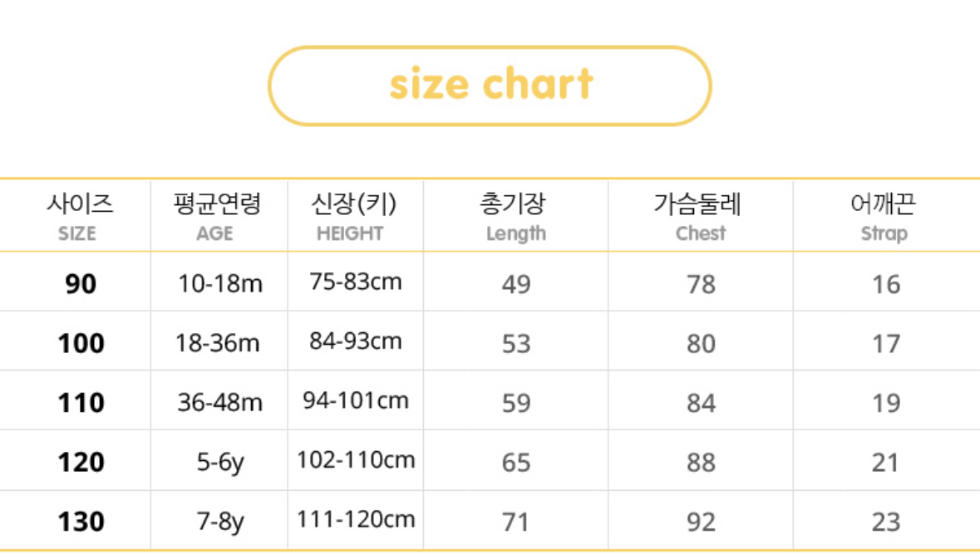Click the 평균연령 AGE column header

click(216, 216)
